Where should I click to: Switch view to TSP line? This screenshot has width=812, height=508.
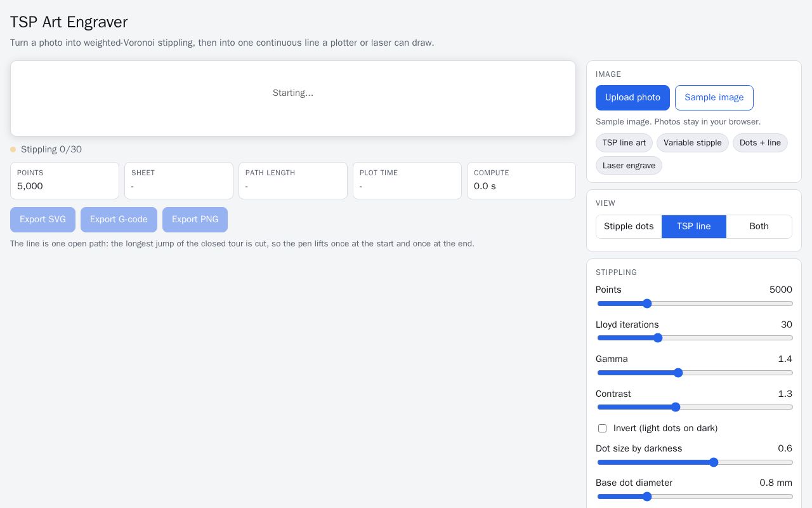pyautogui.click(x=693, y=227)
